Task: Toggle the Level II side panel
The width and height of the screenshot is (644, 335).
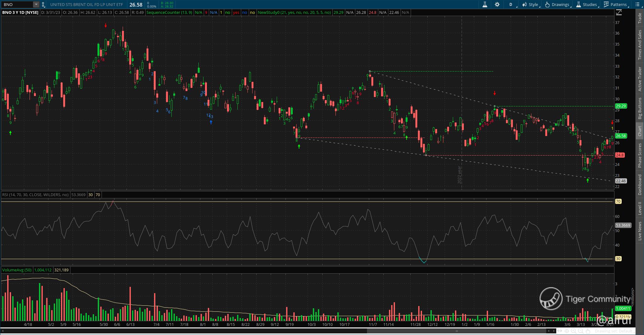Action: pyautogui.click(x=640, y=209)
